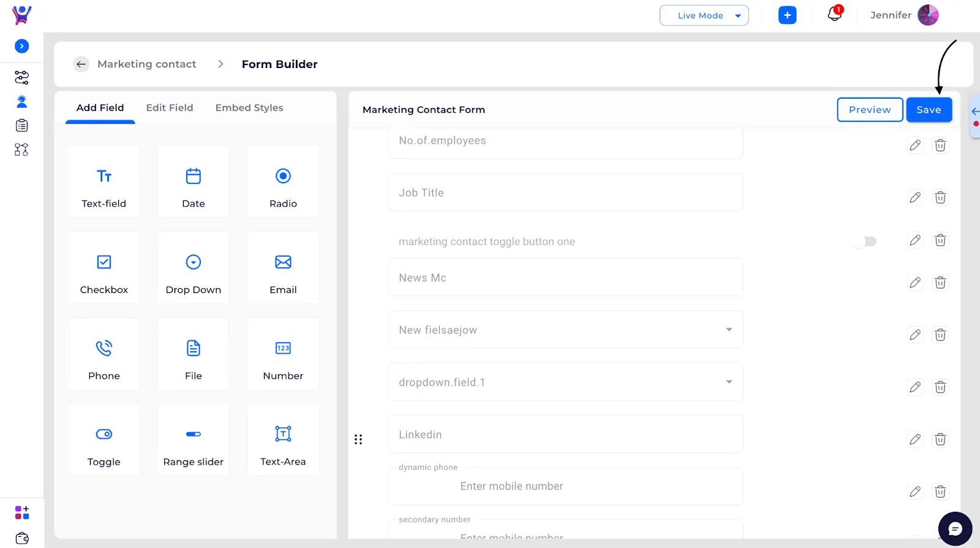Delete the Job Title field
The height and width of the screenshot is (548, 980).
(940, 197)
